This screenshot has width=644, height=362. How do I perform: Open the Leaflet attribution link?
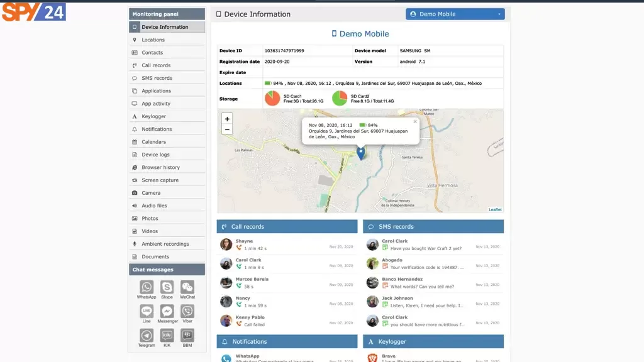(x=495, y=209)
